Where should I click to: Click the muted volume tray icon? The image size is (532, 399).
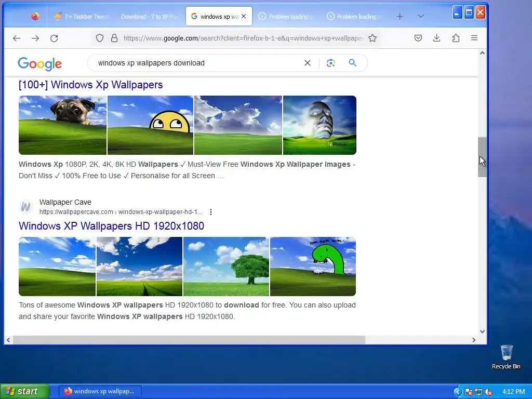[x=488, y=392]
